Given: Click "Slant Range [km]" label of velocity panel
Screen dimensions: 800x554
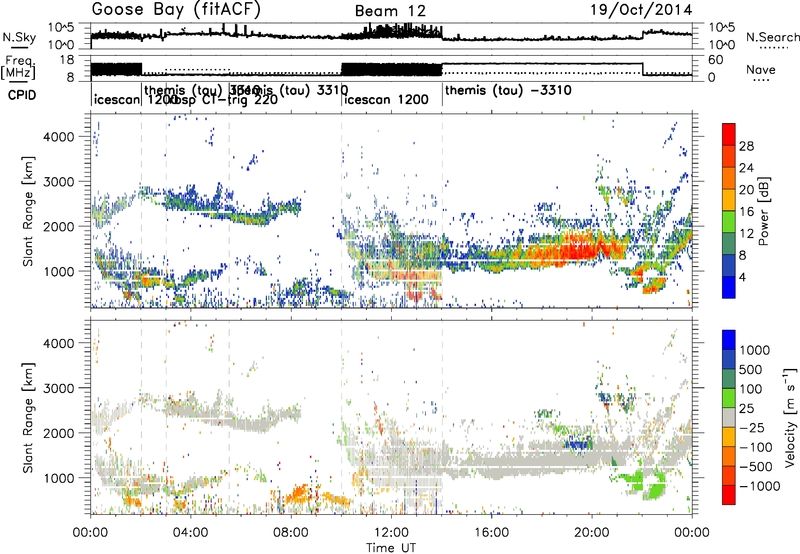Looking at the screenshot, I should pyautogui.click(x=28, y=417).
